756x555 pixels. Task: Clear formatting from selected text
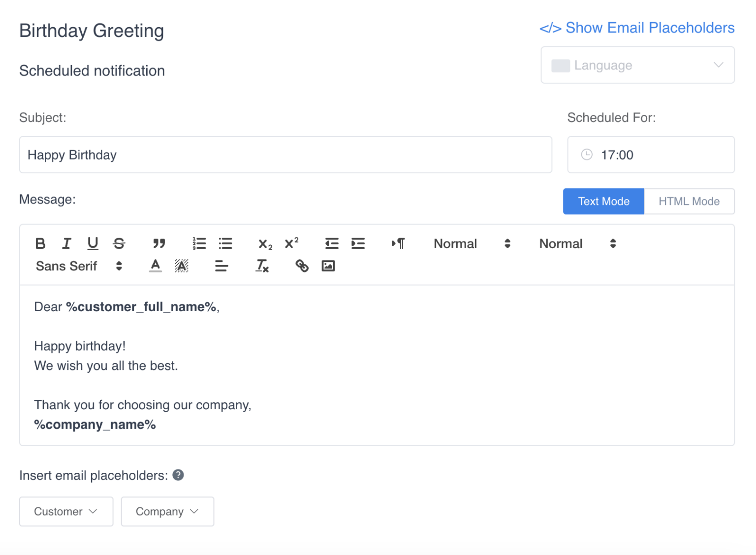[262, 266]
